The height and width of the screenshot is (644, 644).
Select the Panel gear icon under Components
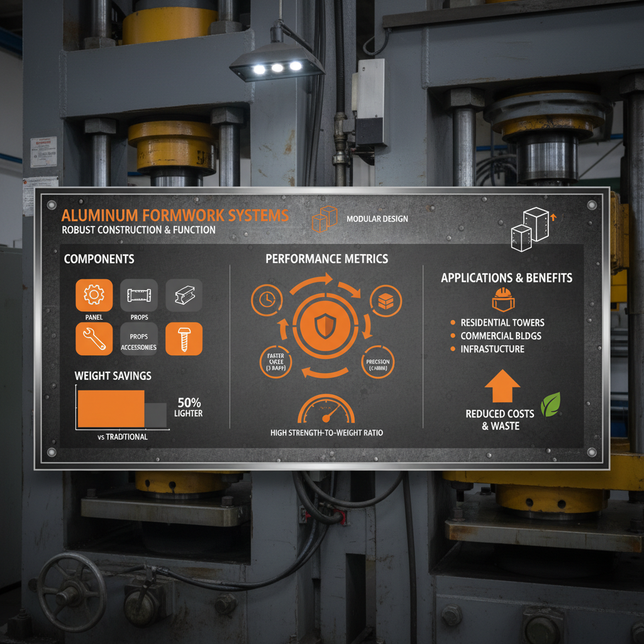coord(93,294)
